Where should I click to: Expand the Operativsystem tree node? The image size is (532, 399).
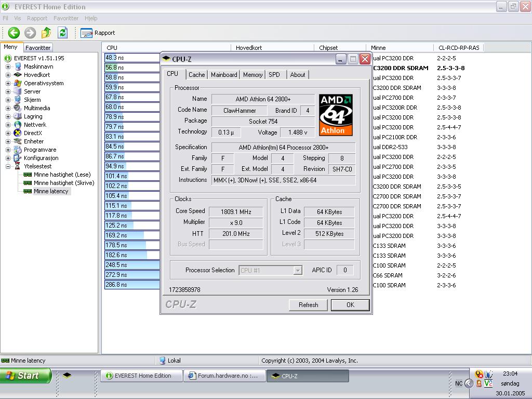[x=8, y=83]
